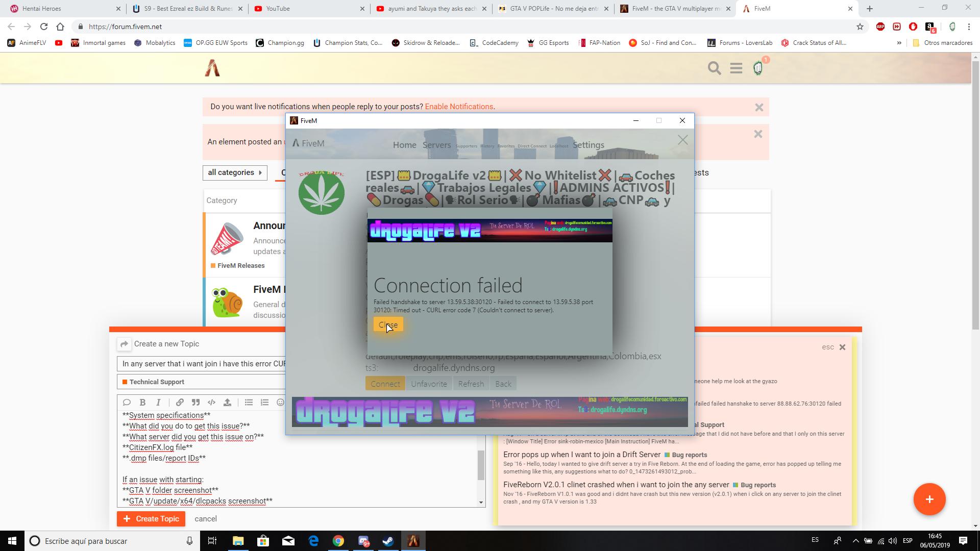Dismiss the live notifications banner

click(x=759, y=107)
